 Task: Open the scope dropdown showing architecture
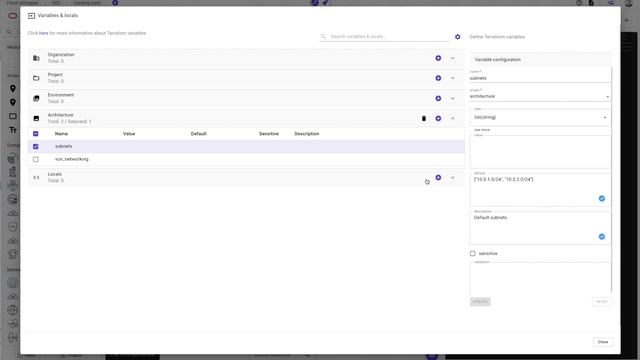540,96
